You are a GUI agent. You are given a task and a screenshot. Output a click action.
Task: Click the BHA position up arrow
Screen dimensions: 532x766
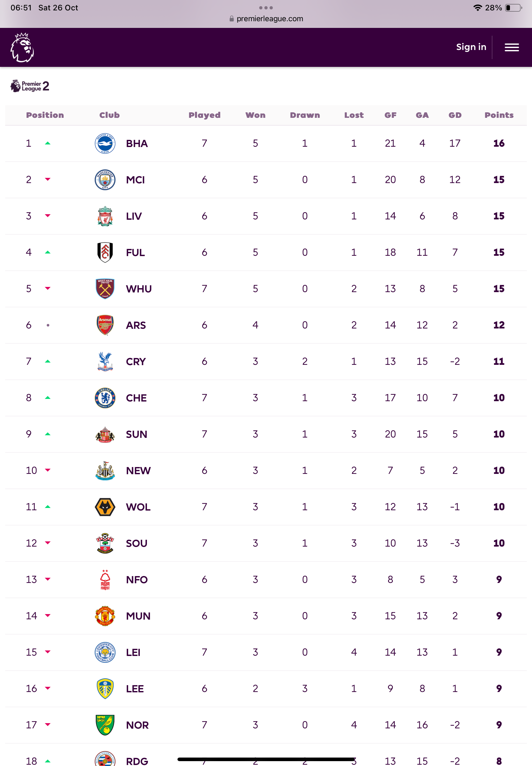(48, 143)
